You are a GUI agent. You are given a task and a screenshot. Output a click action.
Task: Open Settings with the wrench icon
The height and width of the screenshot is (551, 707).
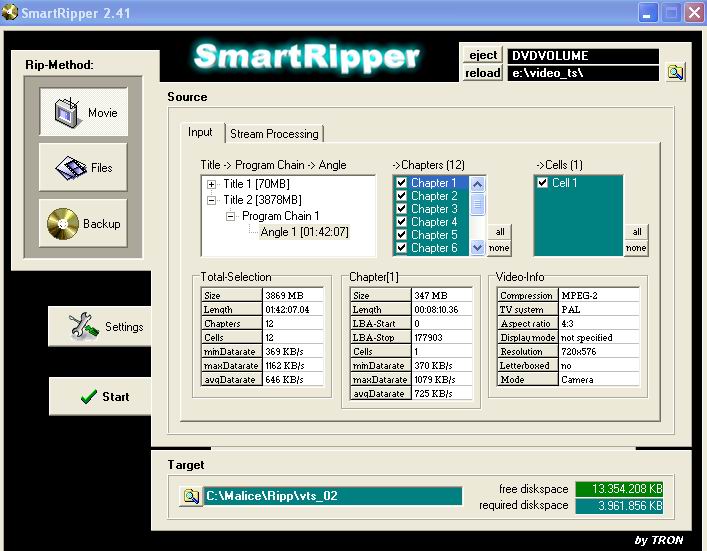100,326
